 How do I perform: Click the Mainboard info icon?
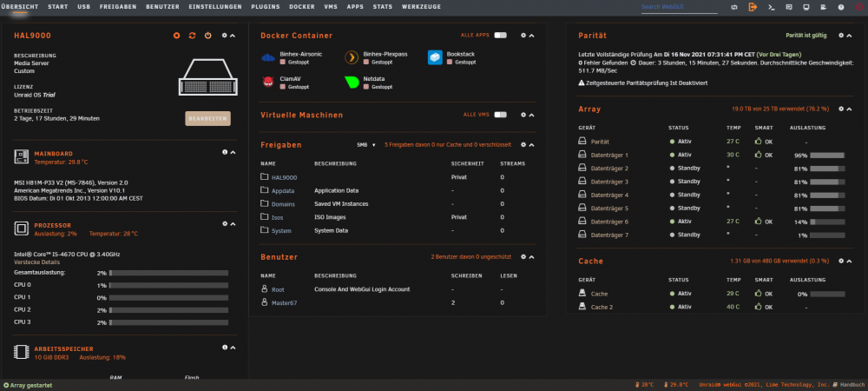click(x=225, y=152)
